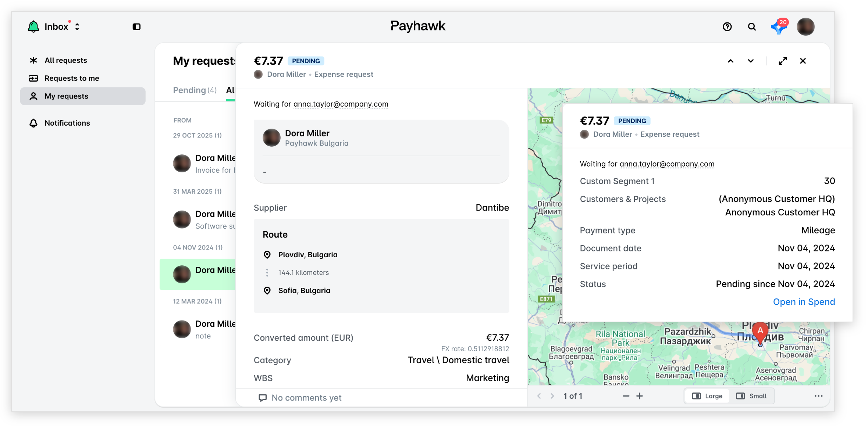The width and height of the screenshot is (868, 430).
Task: Select My requests in sidebar
Action: [x=82, y=96]
